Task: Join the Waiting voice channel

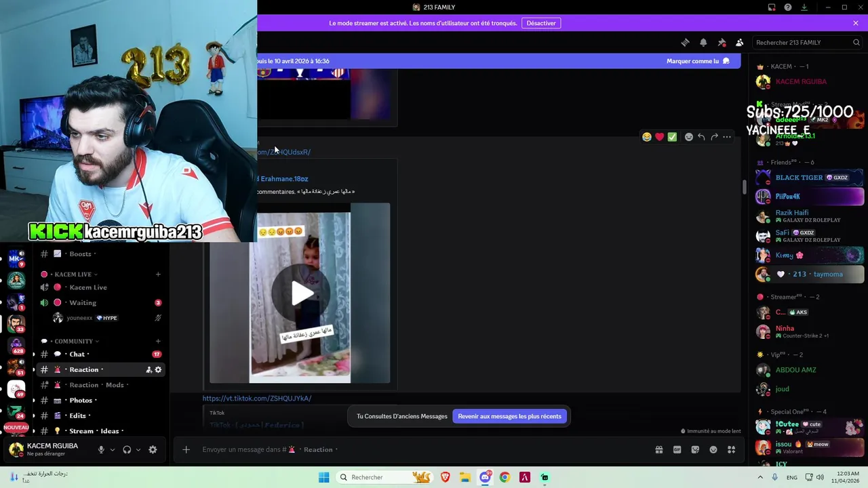Action: click(102, 303)
